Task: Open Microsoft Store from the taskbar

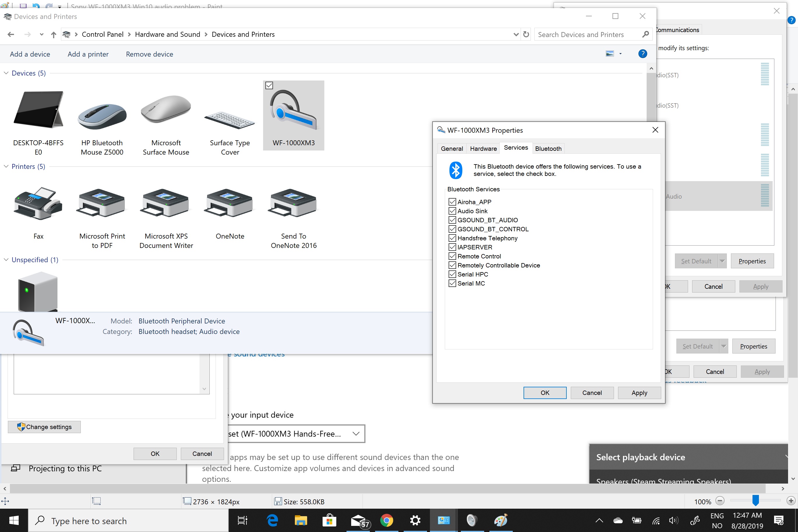Action: pyautogui.click(x=329, y=520)
